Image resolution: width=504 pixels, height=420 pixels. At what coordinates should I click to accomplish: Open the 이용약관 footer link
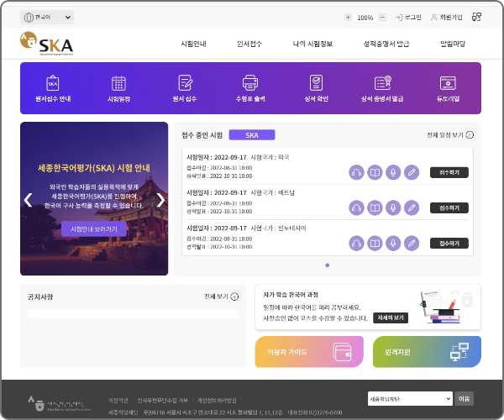pyautogui.click(x=118, y=401)
